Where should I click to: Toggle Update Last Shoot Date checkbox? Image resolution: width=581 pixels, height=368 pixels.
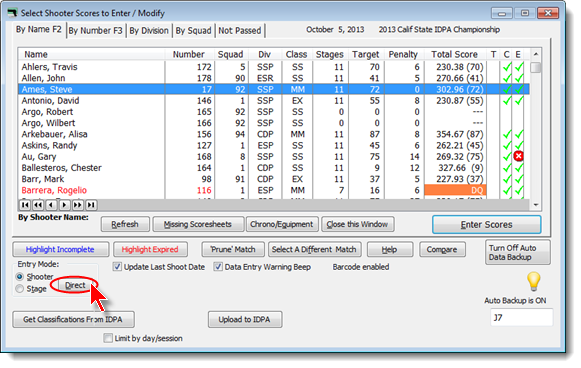[x=117, y=267]
